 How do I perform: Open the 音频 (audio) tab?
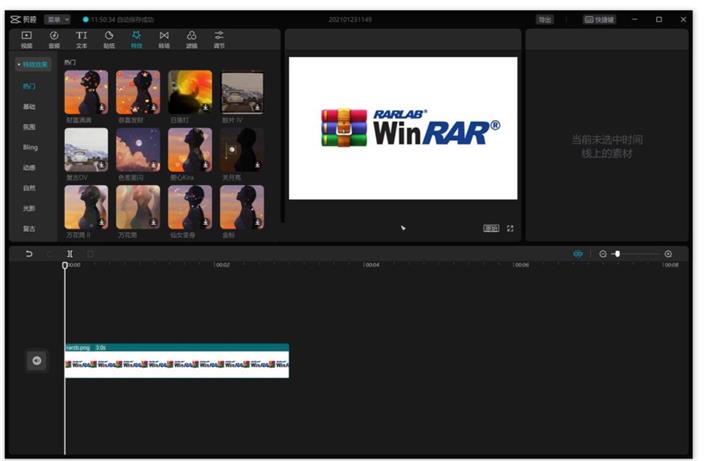pyautogui.click(x=54, y=39)
